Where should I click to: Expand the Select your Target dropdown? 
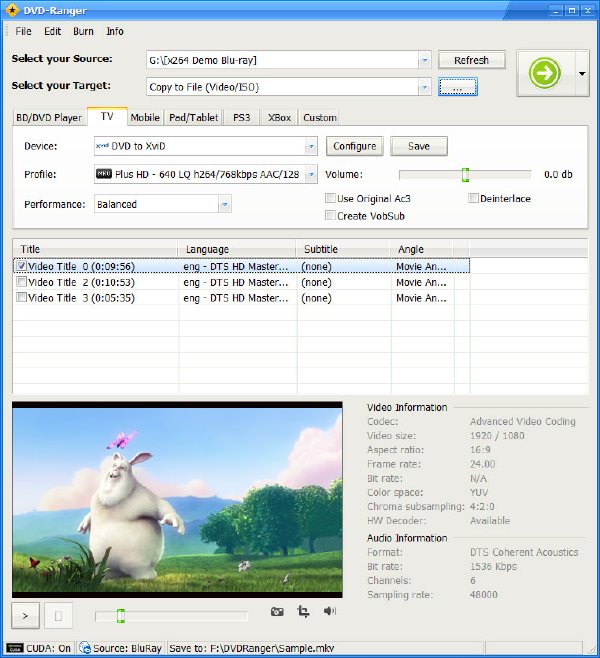(425, 87)
